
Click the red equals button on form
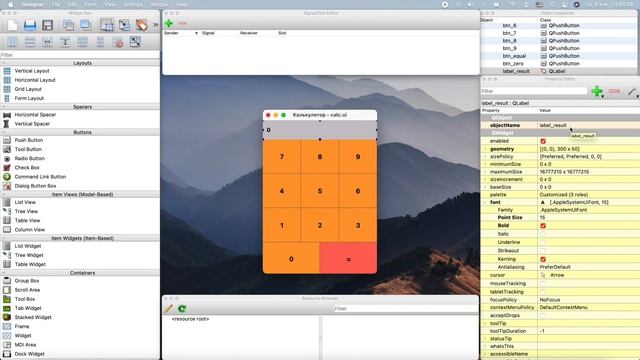[x=348, y=259]
